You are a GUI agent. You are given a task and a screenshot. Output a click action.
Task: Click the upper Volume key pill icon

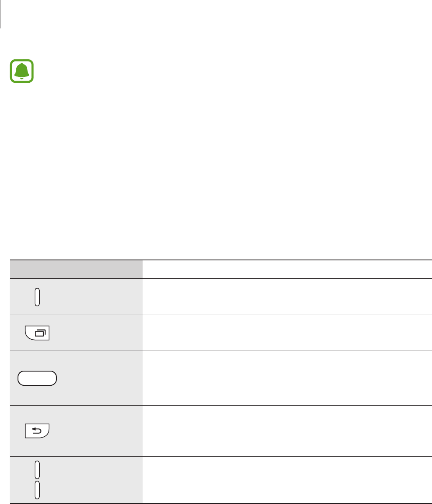[x=37, y=469]
